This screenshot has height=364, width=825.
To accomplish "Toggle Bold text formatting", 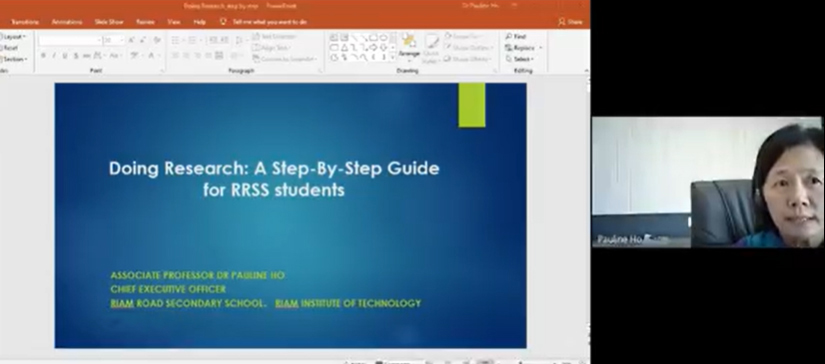I will (x=44, y=56).
